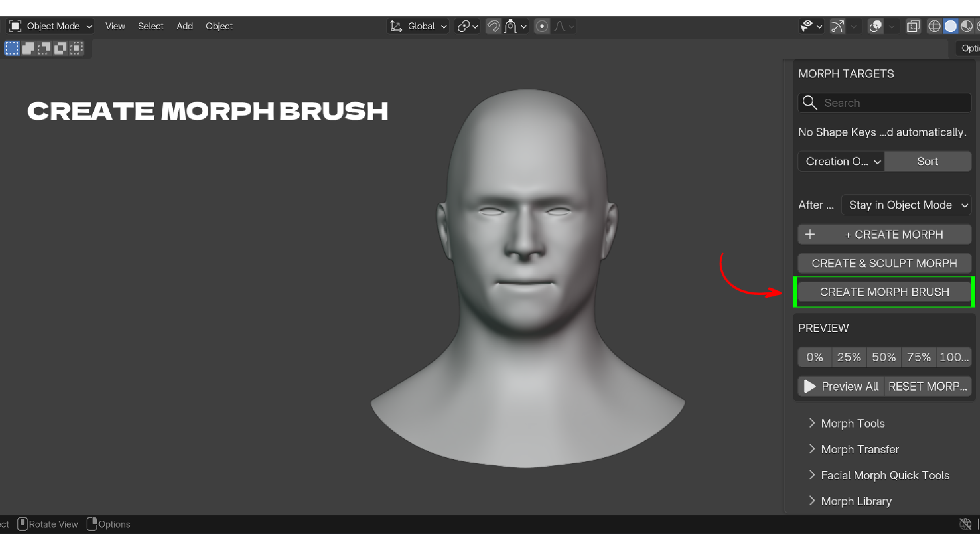Screen dimensions: 980x551
Task: Open the Object Mode dropdown
Action: 51,26
